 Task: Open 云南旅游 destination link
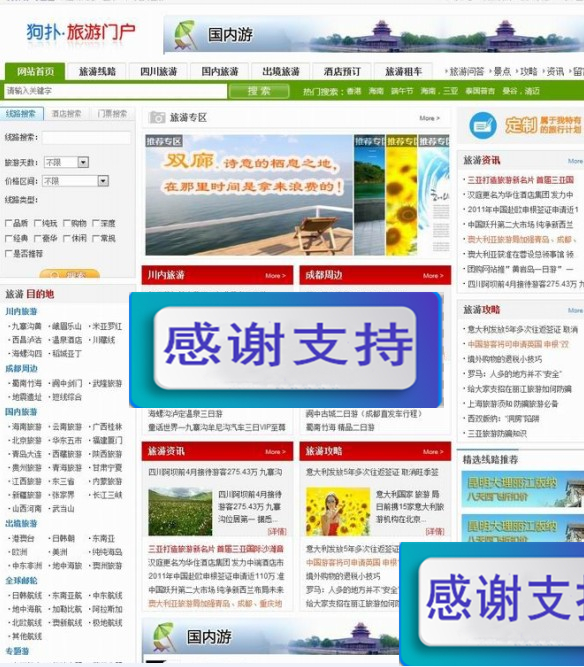(x=67, y=427)
